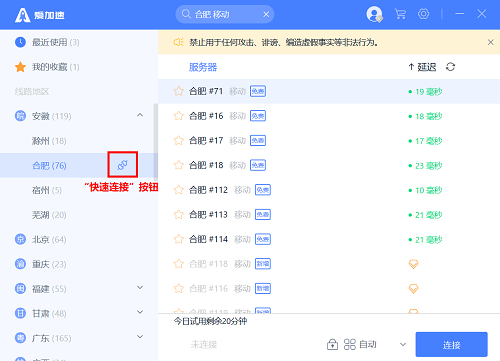Favorite the 合肥 #18 server
Viewport: 500px width, 361px height.
click(179, 165)
